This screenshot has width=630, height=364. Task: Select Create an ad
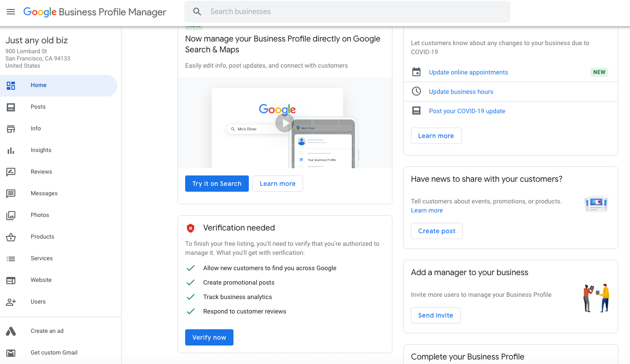click(59, 331)
